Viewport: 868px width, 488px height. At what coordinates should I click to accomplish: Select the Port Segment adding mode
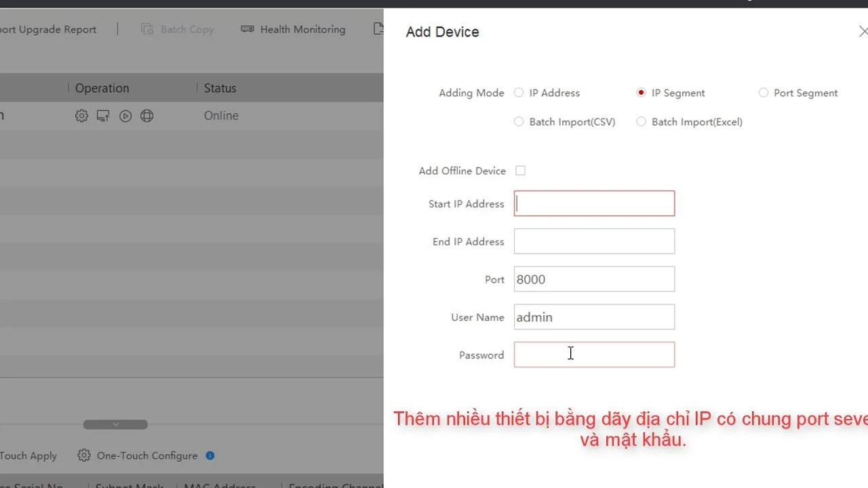point(764,93)
